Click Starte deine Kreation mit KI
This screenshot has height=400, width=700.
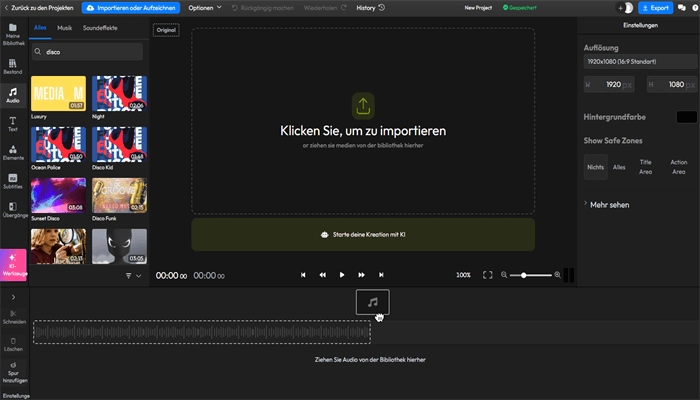[x=363, y=234]
